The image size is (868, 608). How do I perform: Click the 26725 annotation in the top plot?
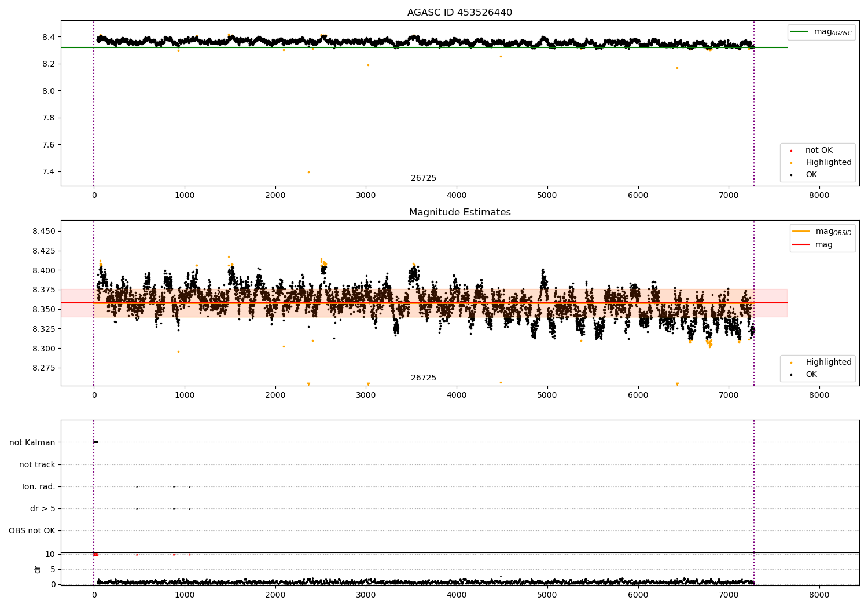tap(424, 178)
